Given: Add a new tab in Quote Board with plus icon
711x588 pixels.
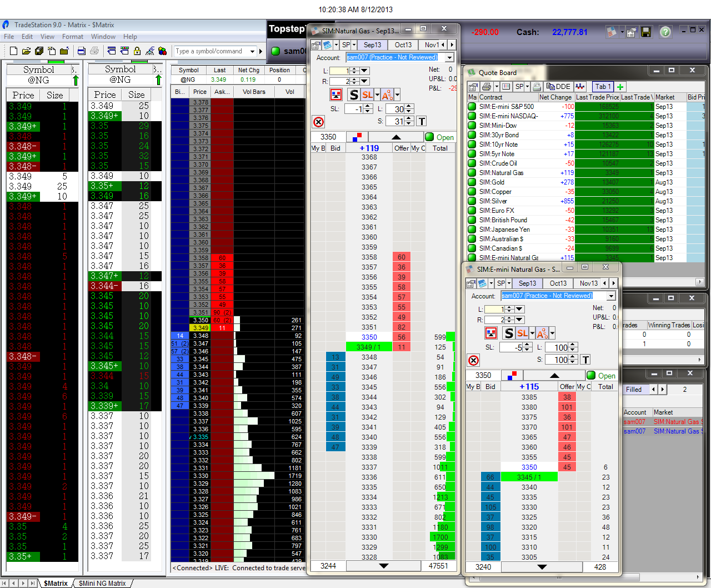Looking at the screenshot, I should pos(620,87).
